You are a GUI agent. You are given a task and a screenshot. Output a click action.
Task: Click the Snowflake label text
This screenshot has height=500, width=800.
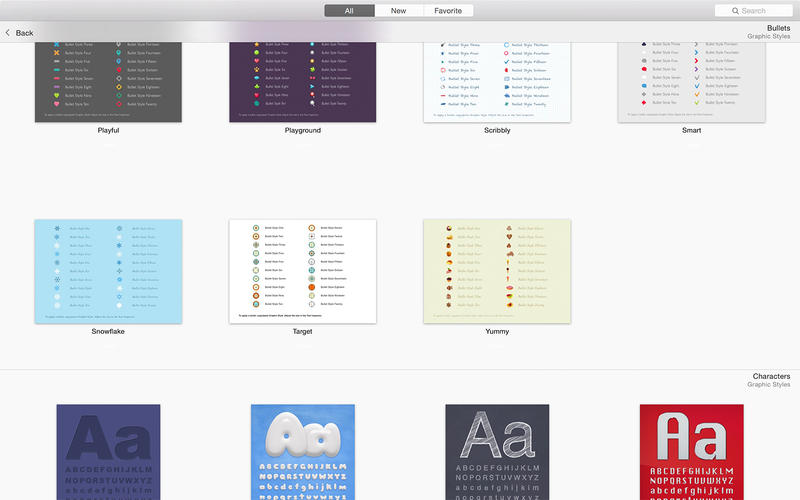(108, 331)
